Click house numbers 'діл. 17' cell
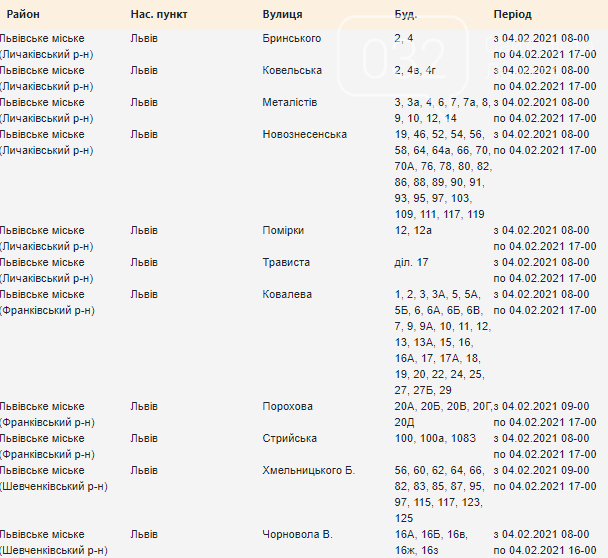 [x=411, y=262]
